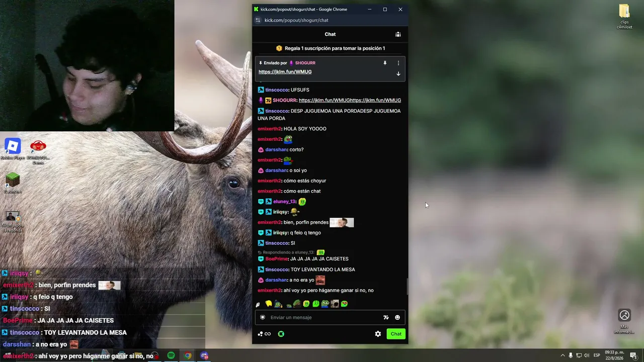Screen dimensions: 644x362
Task: Click the first white emote in the quick emote bar
Action: [258, 304]
